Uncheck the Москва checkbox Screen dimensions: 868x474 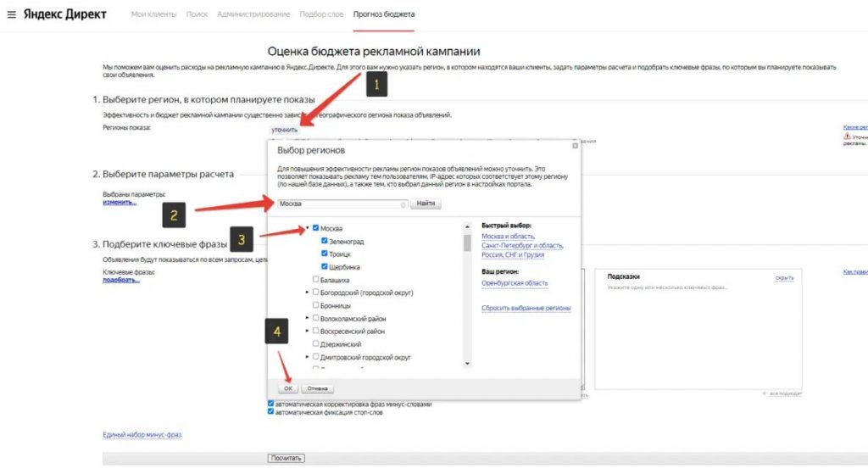click(x=315, y=227)
